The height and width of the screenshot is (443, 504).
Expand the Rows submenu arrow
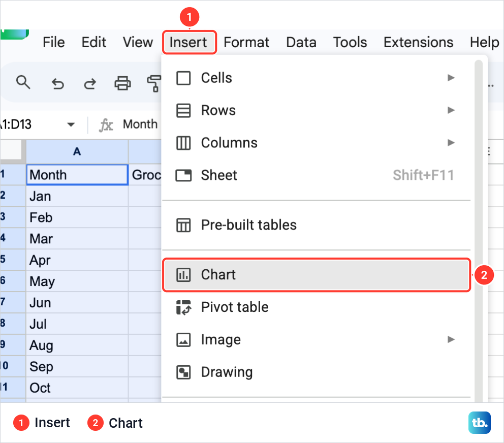[x=451, y=110]
